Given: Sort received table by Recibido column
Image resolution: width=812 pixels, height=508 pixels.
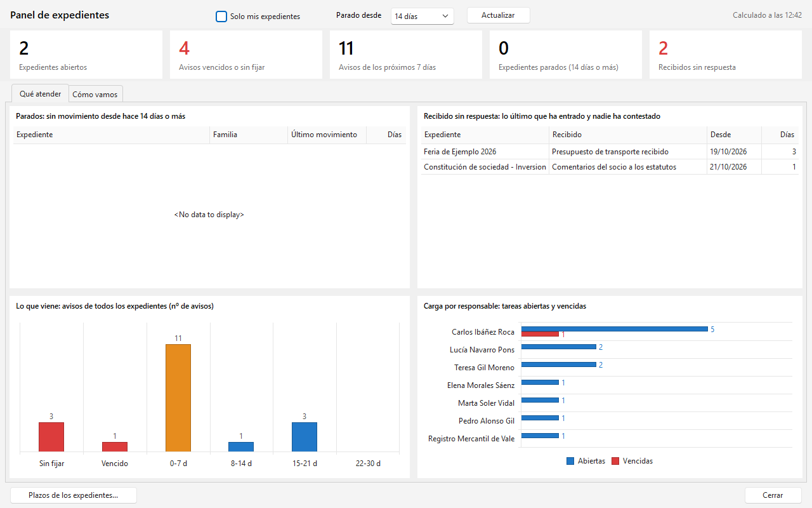Looking at the screenshot, I should [628, 135].
